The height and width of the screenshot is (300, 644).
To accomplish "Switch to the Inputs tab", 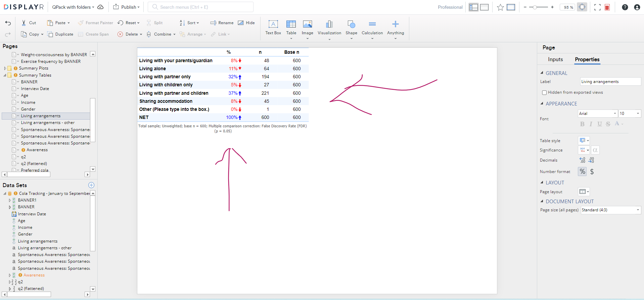I will 555,59.
